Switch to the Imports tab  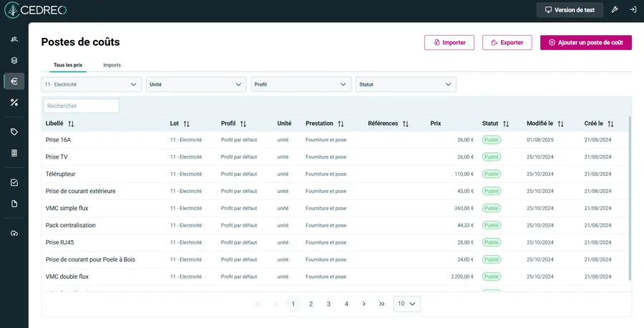112,65
